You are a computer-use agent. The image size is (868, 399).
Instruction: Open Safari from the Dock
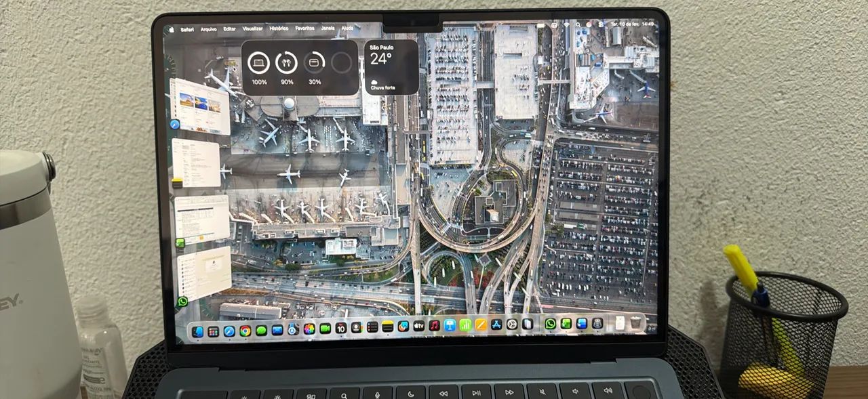point(229,327)
